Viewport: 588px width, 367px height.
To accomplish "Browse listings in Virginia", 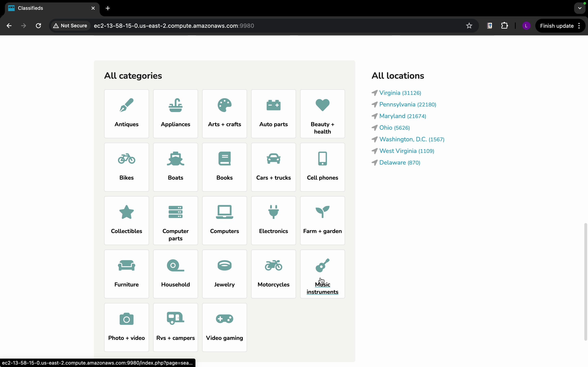I will (390, 93).
